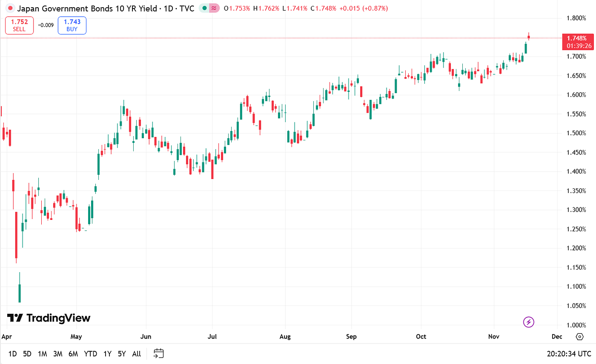Open the go-to-date calendar icon
The width and height of the screenshot is (596, 364).
(158, 353)
